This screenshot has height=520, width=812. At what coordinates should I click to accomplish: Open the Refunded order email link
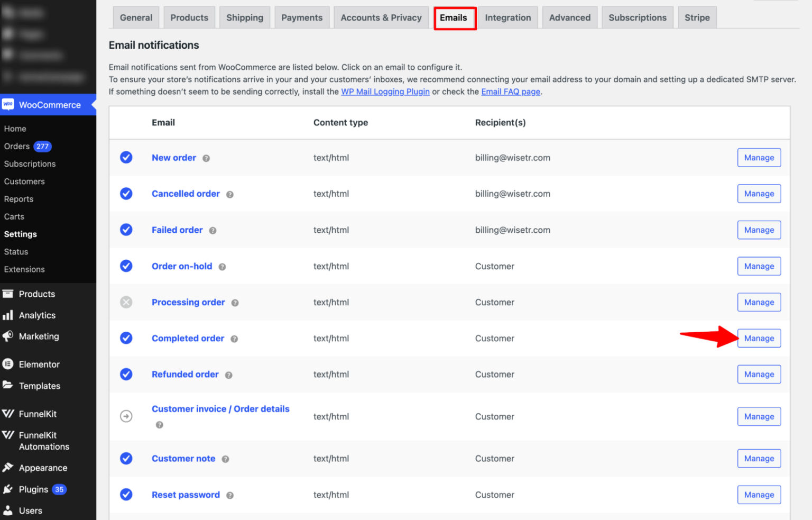(185, 375)
